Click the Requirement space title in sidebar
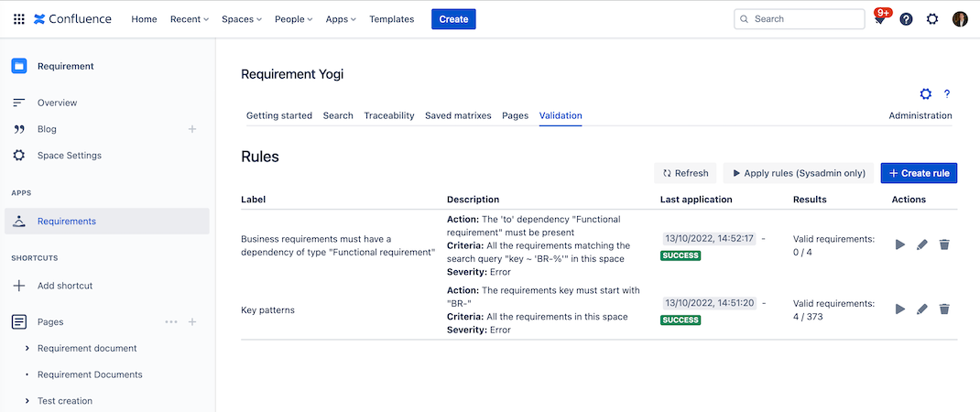Screen dimensions: 980x412 [x=66, y=66]
